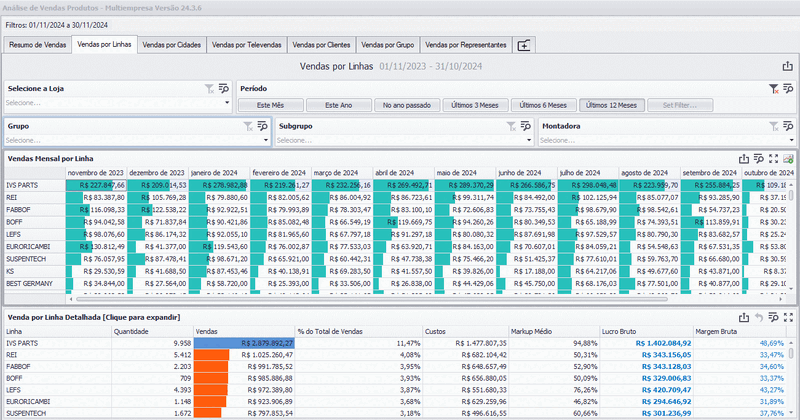Click the Set Filter... button
Viewport: 800px width, 420px height.
click(x=680, y=105)
